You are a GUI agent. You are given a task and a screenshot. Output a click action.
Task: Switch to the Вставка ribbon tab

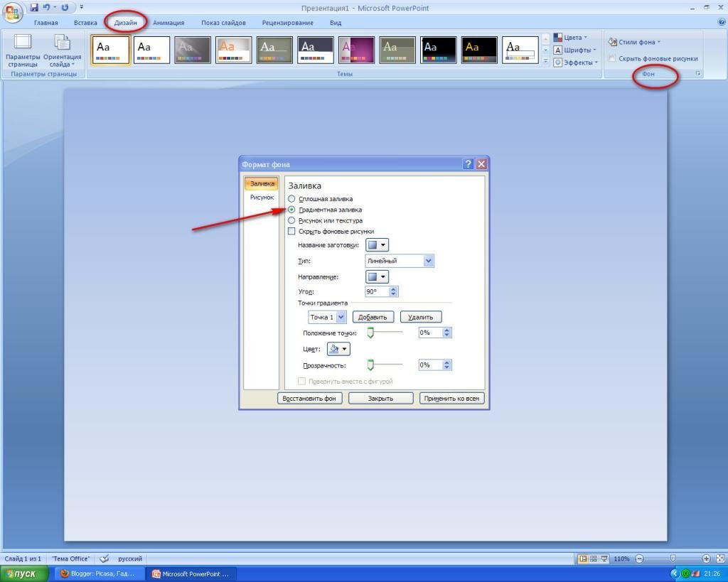[x=85, y=23]
